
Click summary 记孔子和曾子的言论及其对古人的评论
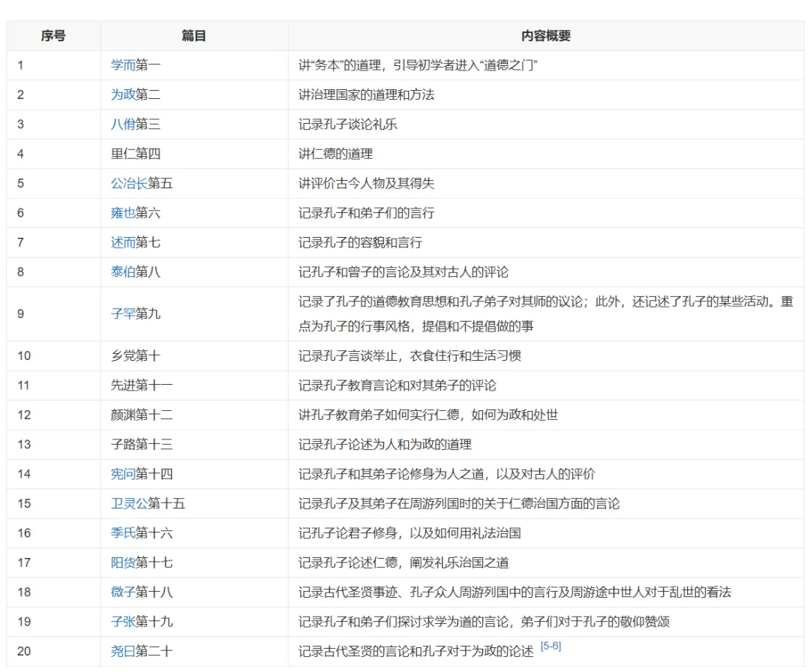[x=403, y=271]
